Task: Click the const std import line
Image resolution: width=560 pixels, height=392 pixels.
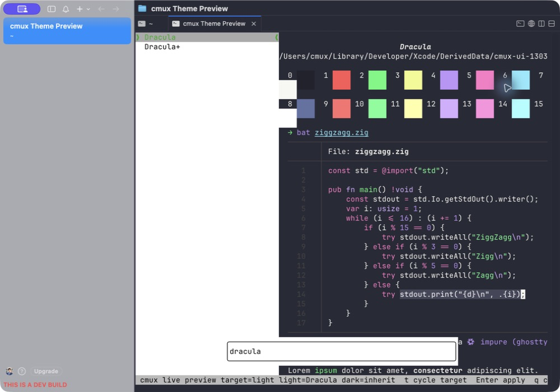Action: 388,171
